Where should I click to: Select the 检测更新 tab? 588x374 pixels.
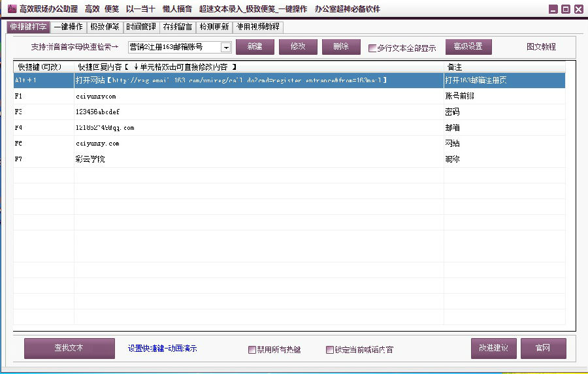[x=214, y=27]
